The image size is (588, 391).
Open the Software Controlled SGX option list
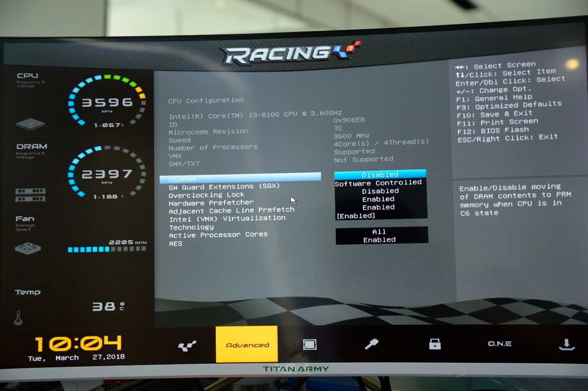pyautogui.click(x=378, y=183)
